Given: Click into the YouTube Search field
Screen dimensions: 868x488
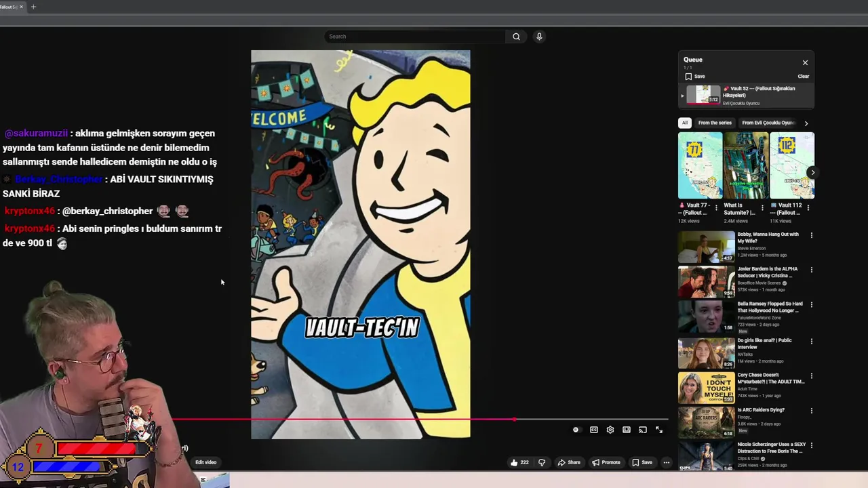Looking at the screenshot, I should [415, 37].
